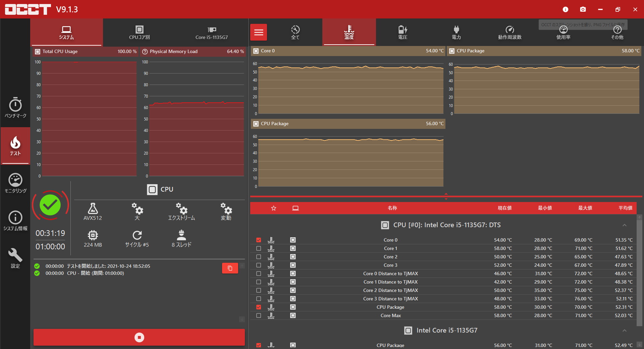Check Core 2 Distance to TjMAX checkbox
Image resolution: width=644 pixels, height=349 pixels.
[259, 290]
